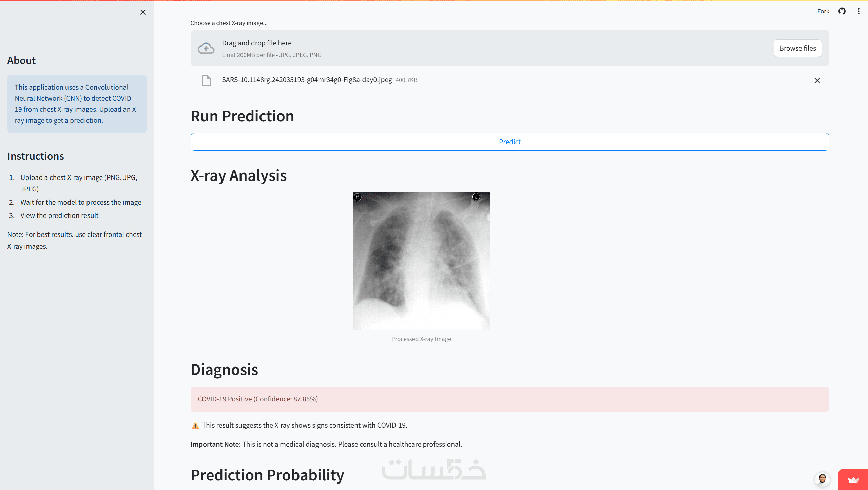Click the Fork link
The image size is (868, 490).
(823, 11)
